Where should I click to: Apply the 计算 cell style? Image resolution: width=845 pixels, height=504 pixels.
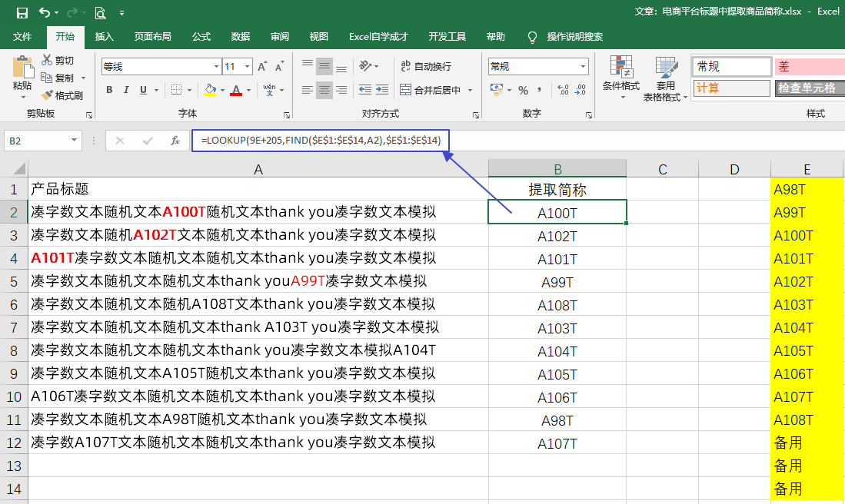coord(732,88)
